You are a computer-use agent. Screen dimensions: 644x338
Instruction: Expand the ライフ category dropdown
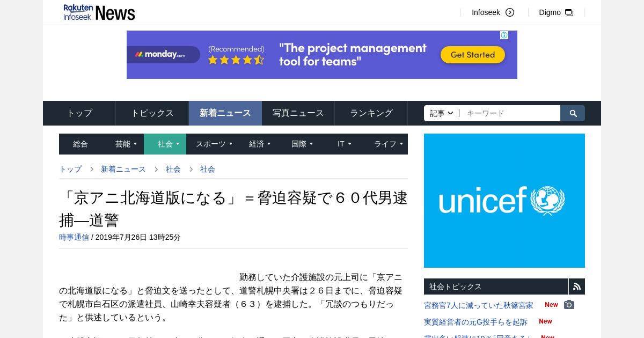pyautogui.click(x=388, y=144)
